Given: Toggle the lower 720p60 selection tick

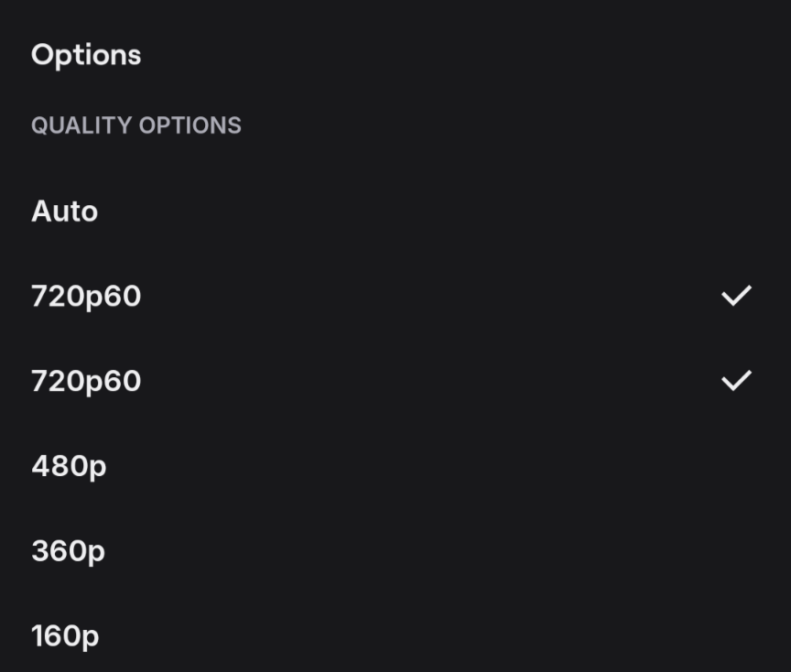Looking at the screenshot, I should click(736, 380).
